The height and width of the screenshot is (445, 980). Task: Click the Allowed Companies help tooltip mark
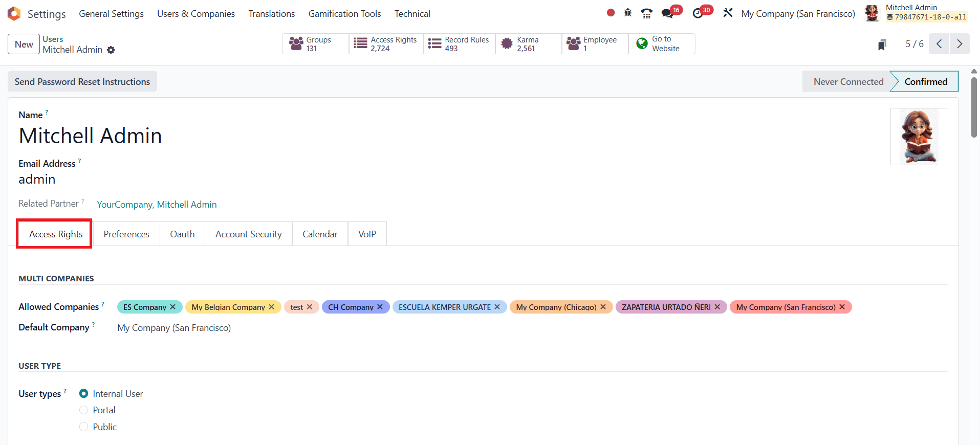[103, 304]
